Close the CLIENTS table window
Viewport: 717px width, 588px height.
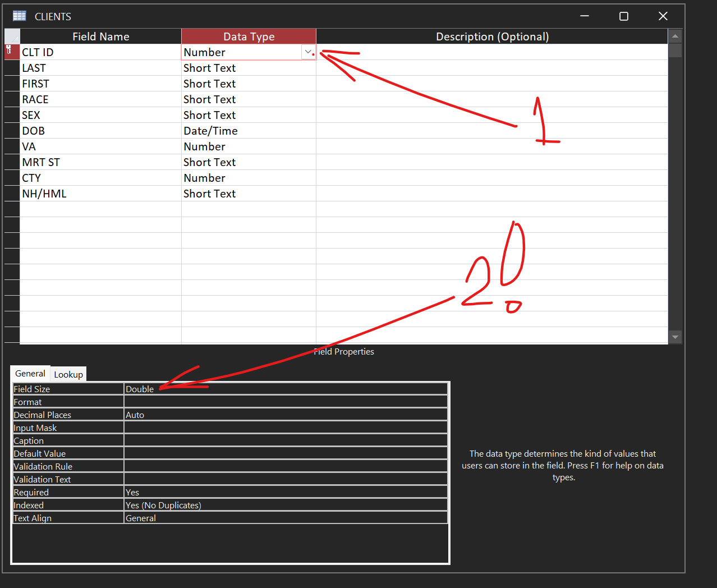[663, 16]
